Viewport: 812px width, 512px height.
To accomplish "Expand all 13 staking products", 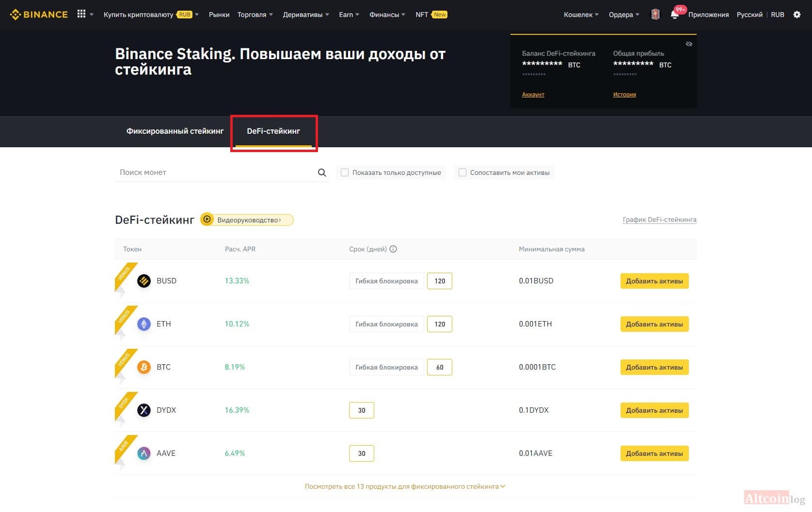I will click(x=405, y=486).
